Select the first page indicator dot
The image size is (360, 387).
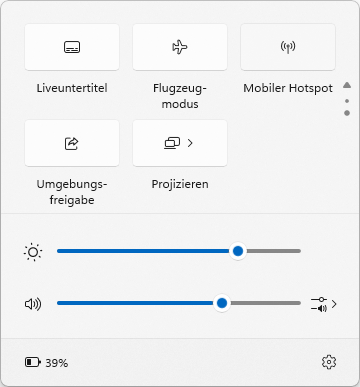pos(347,101)
